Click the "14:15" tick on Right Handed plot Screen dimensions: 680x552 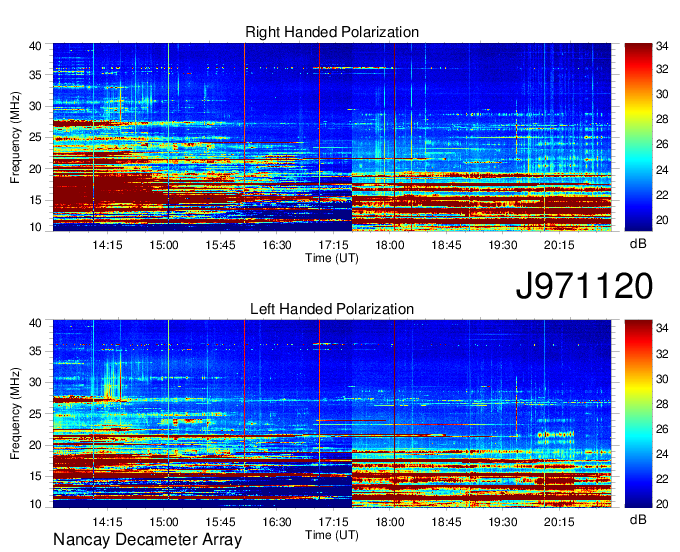click(x=107, y=245)
